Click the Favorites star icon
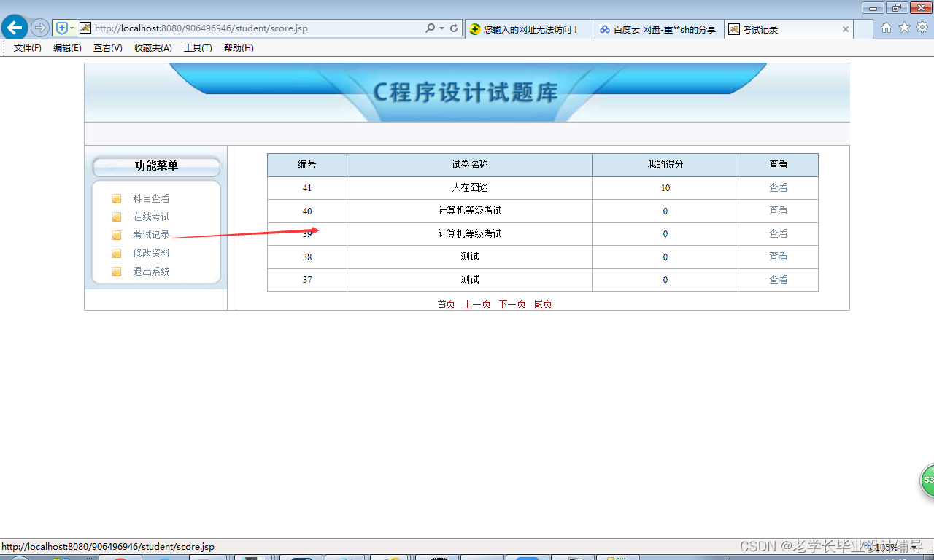 (904, 27)
